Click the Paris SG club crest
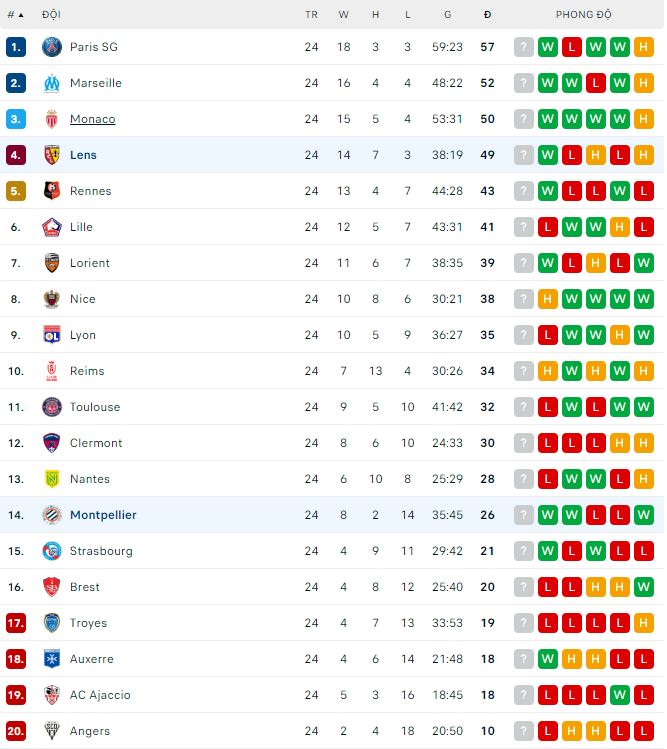This screenshot has height=749, width=667. pyautogui.click(x=52, y=47)
